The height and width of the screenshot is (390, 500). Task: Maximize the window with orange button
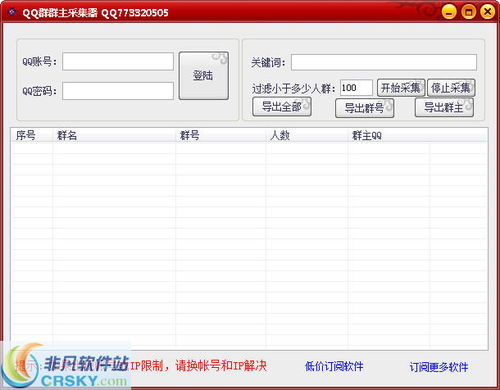pos(468,12)
